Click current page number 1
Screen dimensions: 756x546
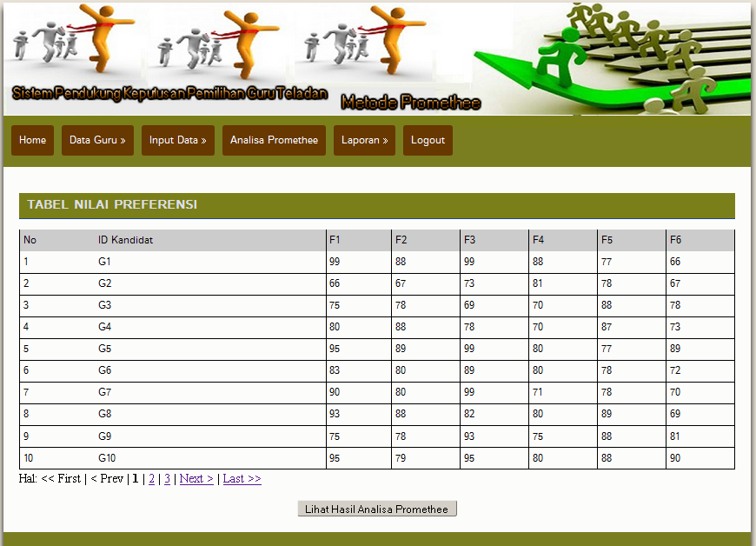[x=136, y=478]
